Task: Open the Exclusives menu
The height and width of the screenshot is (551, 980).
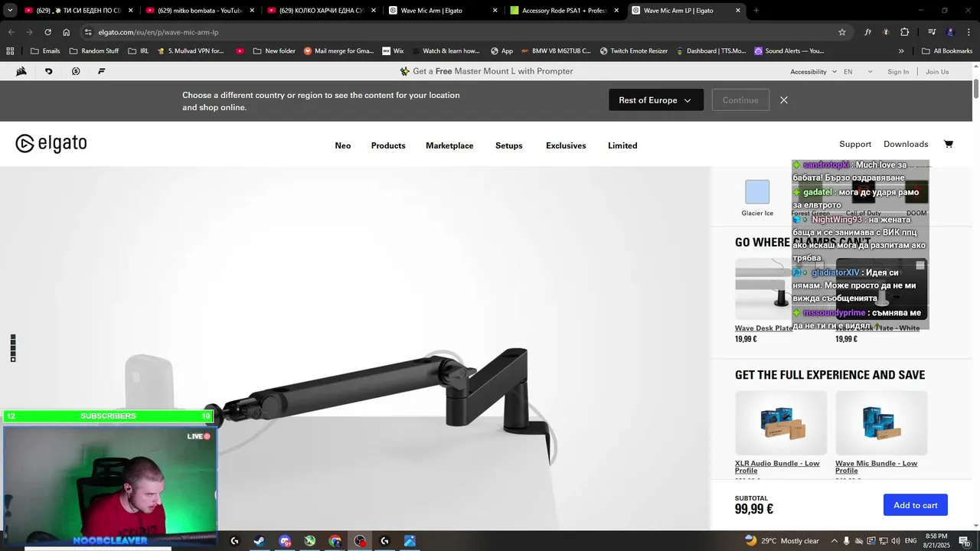Action: coord(566,145)
